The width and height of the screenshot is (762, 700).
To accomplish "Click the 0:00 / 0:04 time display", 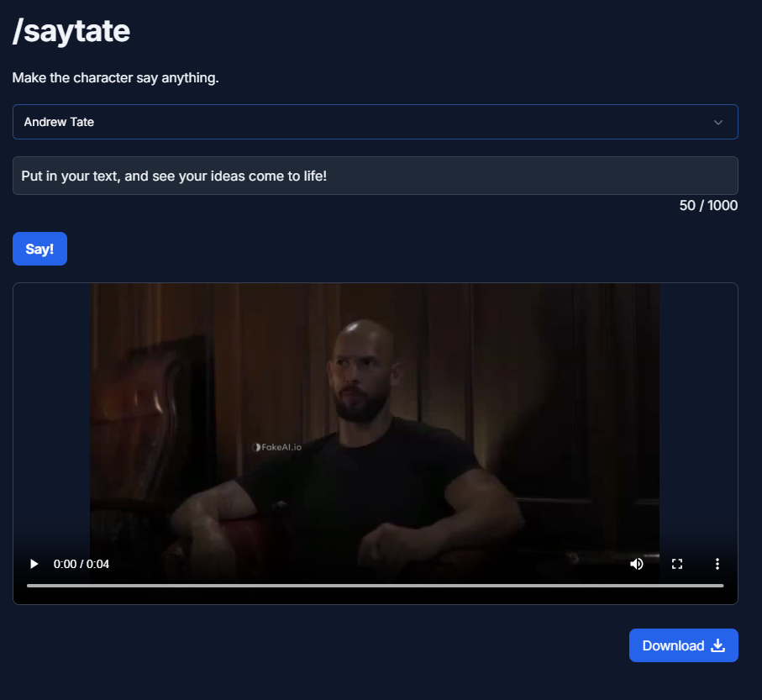I will (x=81, y=564).
